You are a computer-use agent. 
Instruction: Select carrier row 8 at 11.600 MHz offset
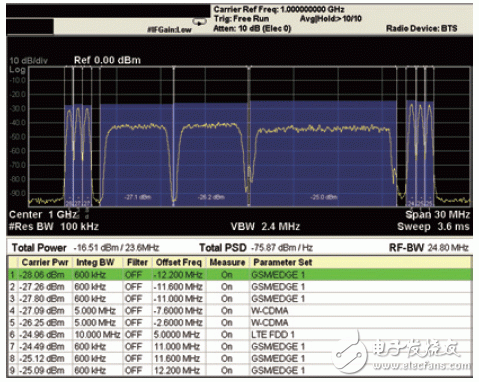point(240,359)
